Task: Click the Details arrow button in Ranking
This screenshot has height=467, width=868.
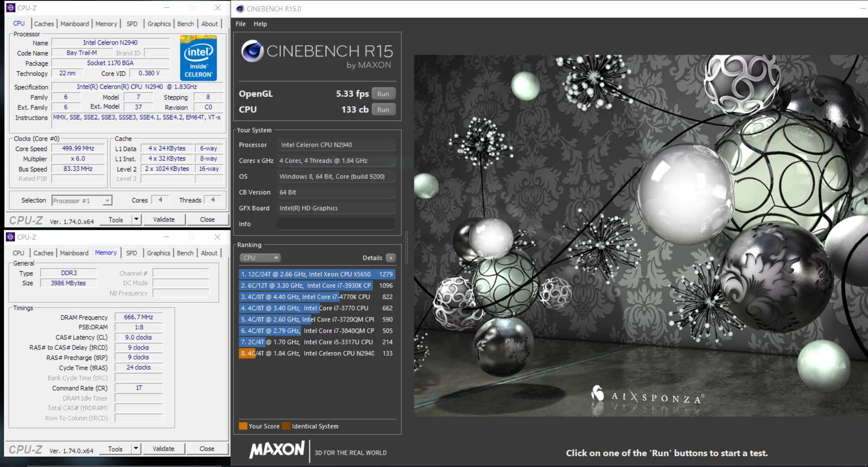Action: [391, 258]
